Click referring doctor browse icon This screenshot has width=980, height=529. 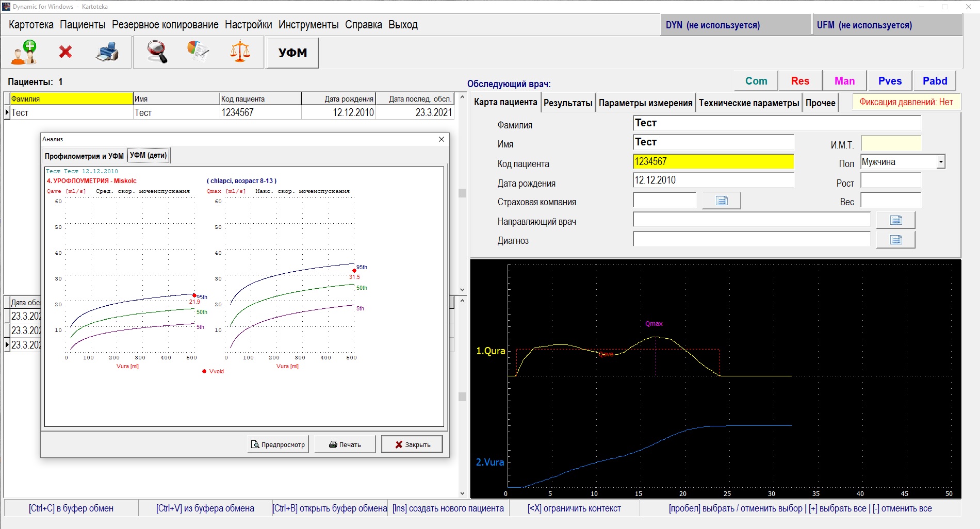[x=895, y=220]
